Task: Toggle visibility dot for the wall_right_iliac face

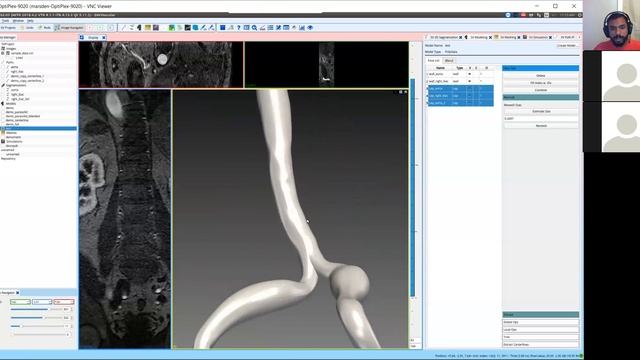Action: click(469, 81)
